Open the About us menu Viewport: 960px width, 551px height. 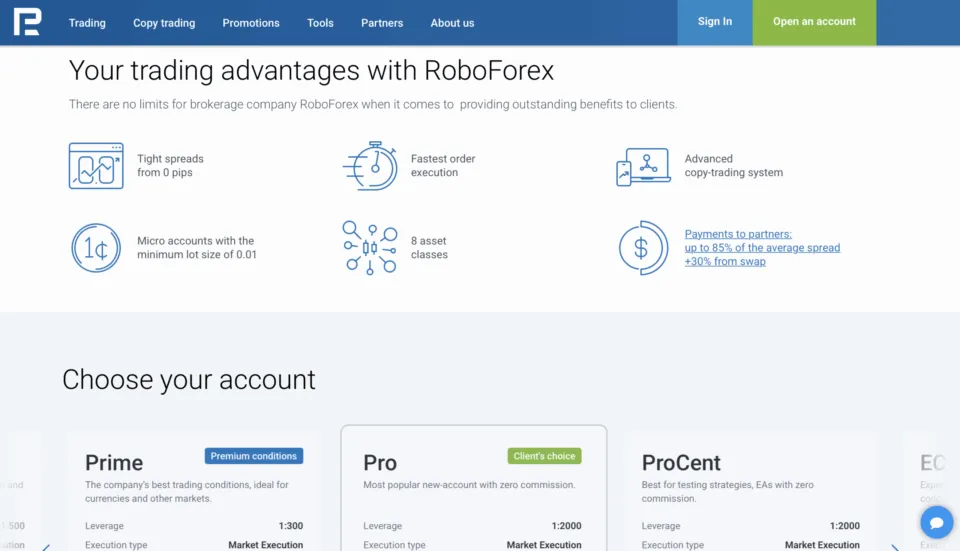coord(452,23)
